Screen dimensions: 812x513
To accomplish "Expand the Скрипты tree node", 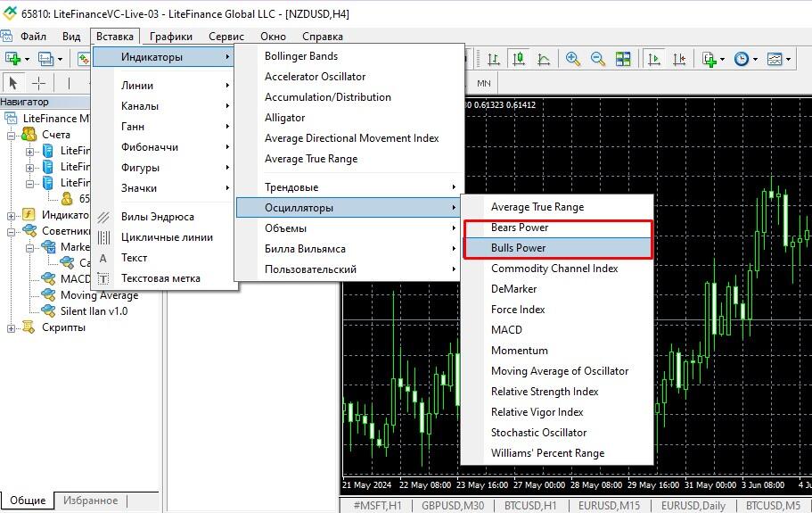I will coord(12,327).
